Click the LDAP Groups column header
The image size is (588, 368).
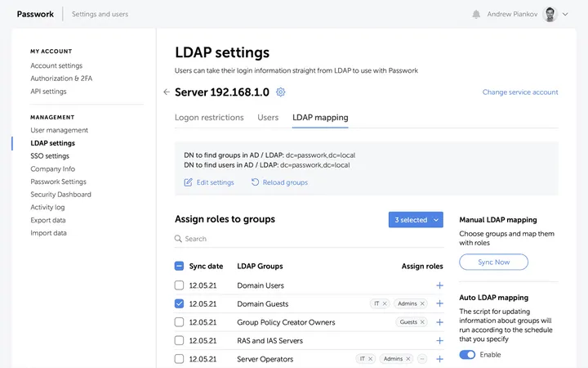260,267
